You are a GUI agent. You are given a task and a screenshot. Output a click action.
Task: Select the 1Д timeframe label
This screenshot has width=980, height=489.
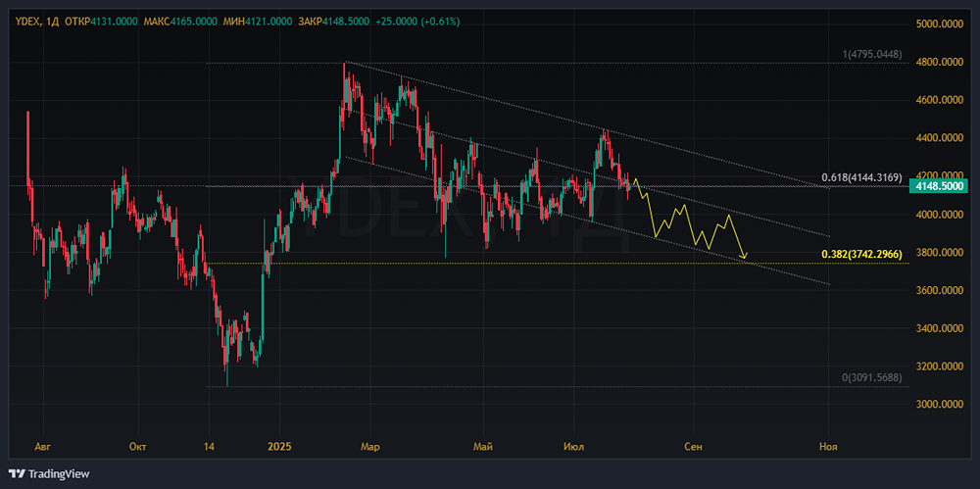[x=53, y=22]
